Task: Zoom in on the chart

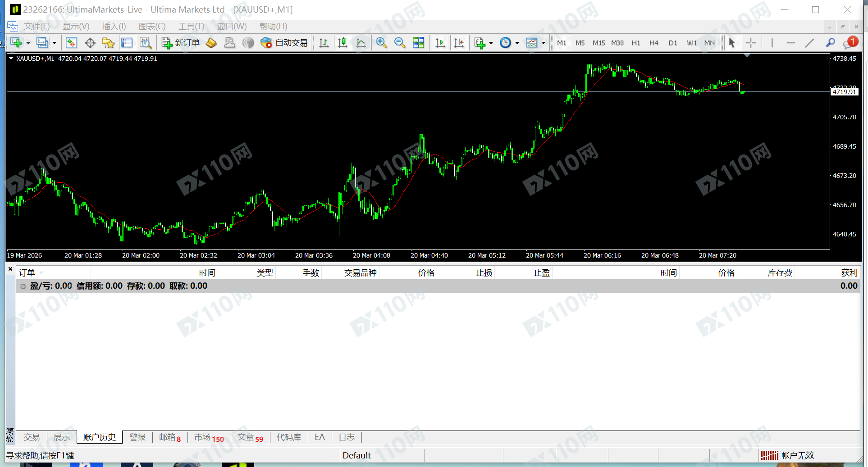Action: [381, 43]
